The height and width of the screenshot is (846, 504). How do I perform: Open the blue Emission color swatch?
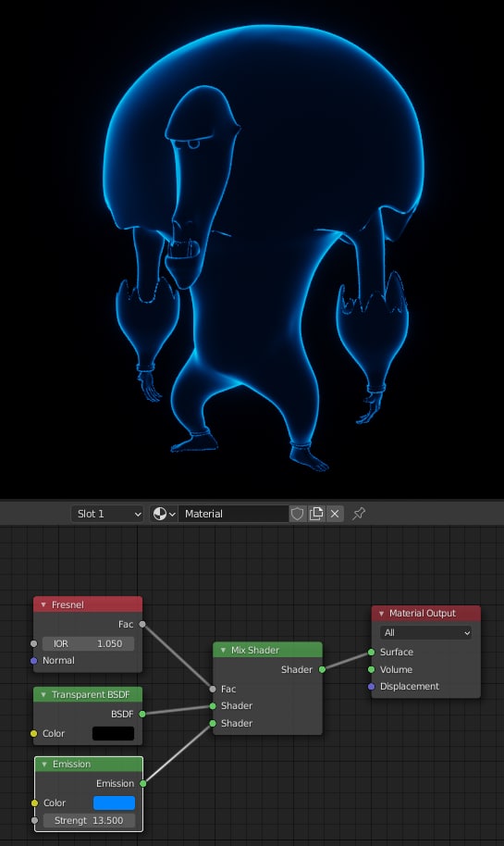(115, 802)
